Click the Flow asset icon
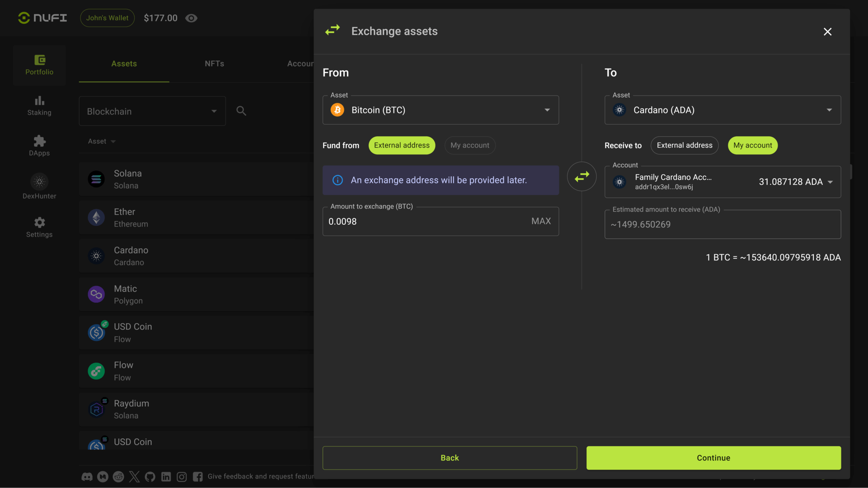 point(96,371)
